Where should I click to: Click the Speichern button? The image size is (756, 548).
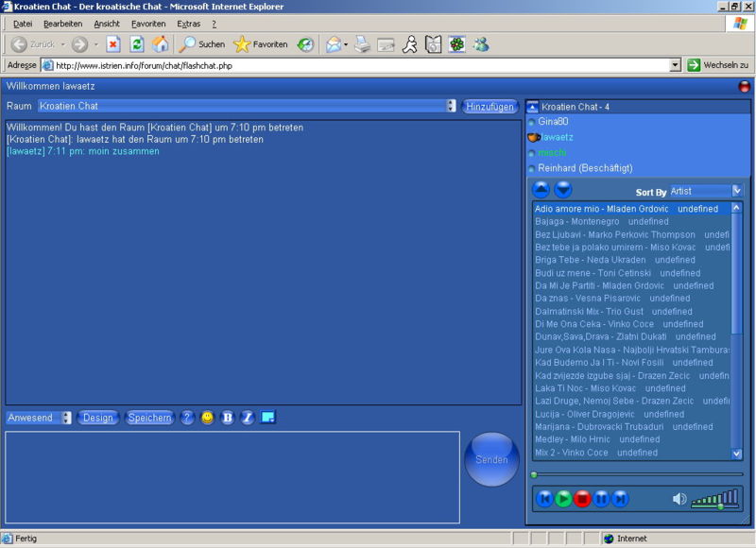click(x=149, y=418)
